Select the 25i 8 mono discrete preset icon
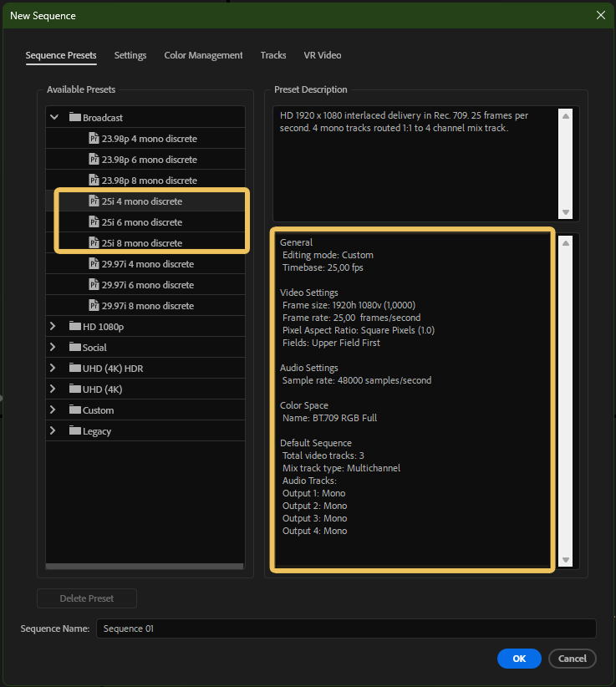Viewport: 616px width, 687px height. [94, 243]
